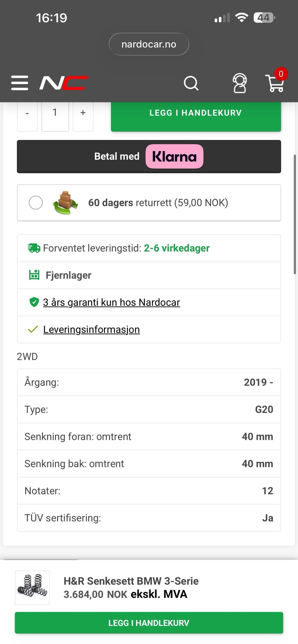Open the search magnifier icon
This screenshot has height=644, width=298.
(191, 83)
